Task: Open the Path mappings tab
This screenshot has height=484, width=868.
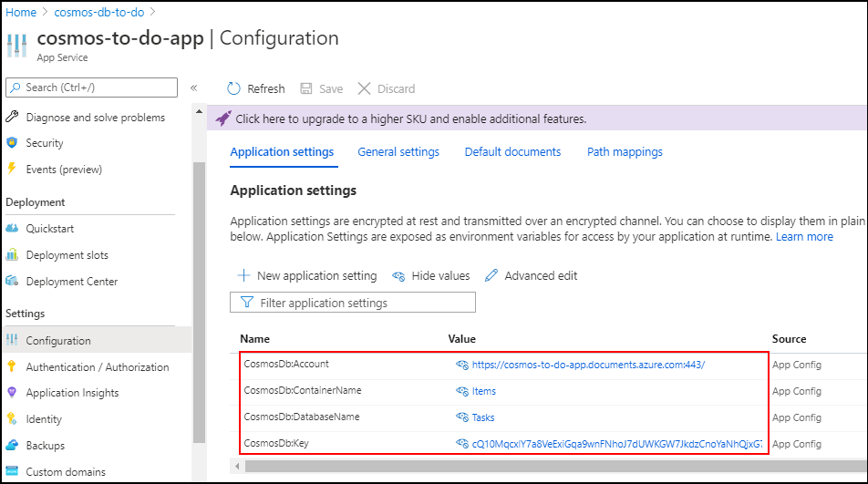Action: 625,152
